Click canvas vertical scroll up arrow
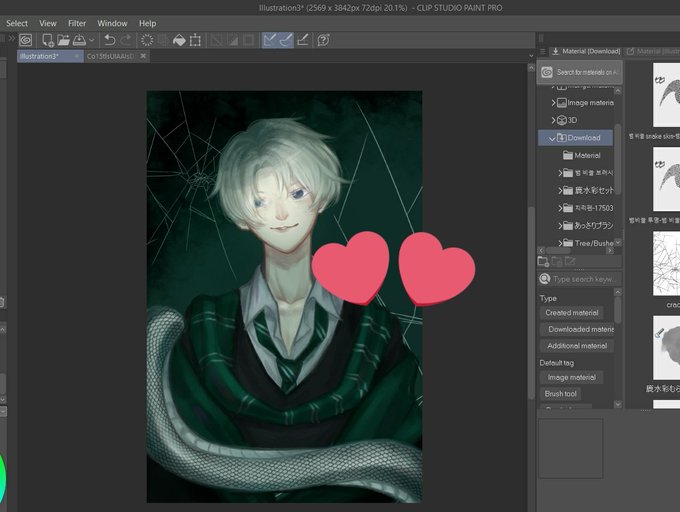 [531, 68]
